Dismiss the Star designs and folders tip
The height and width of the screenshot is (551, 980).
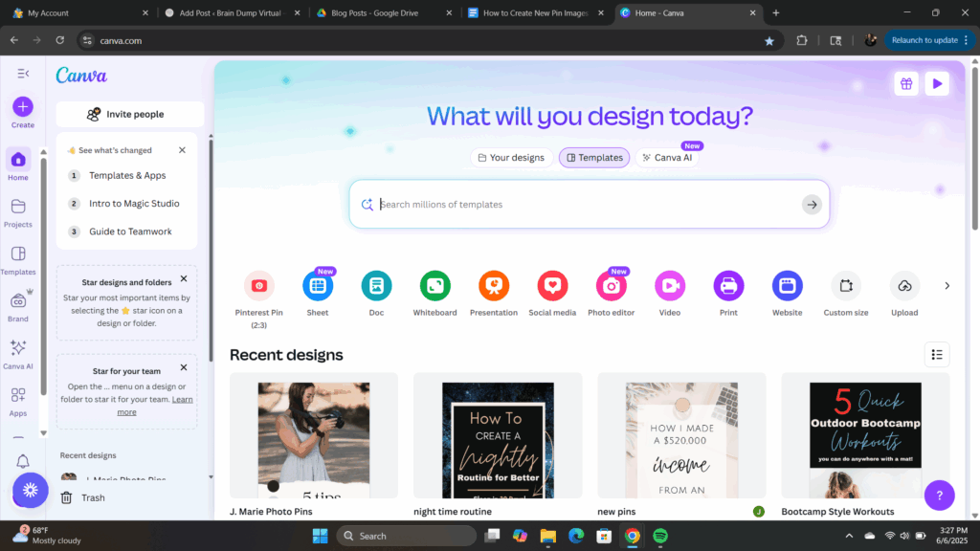point(184,278)
